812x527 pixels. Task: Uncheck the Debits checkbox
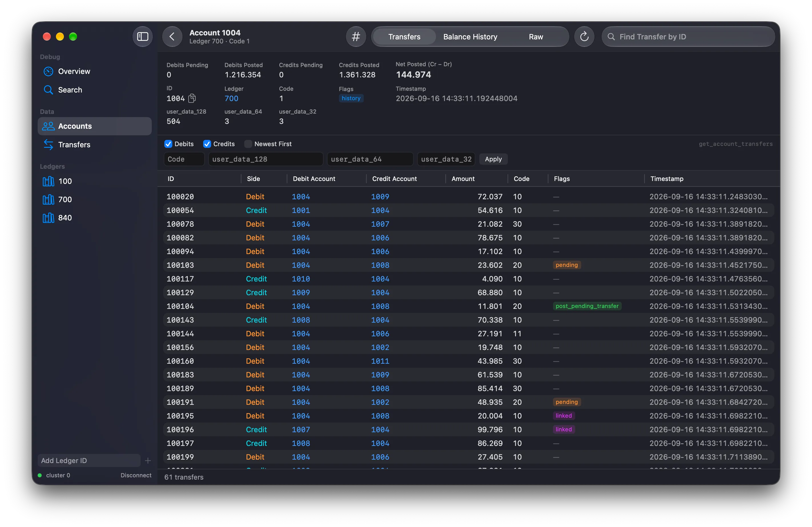(168, 144)
